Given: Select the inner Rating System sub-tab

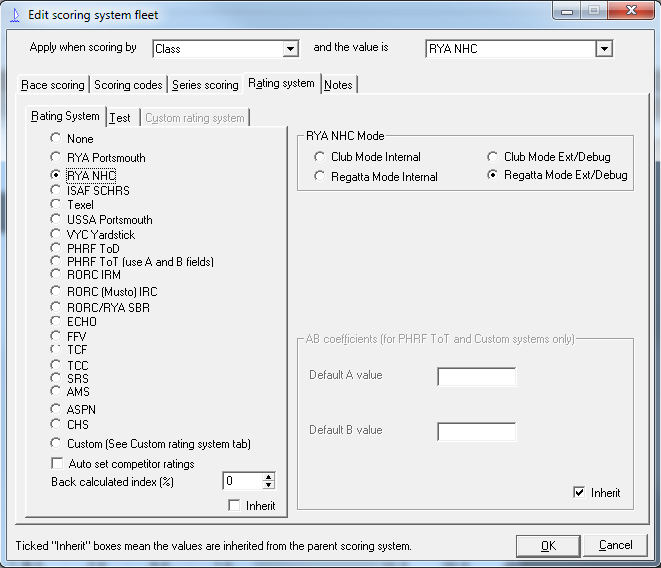Looking at the screenshot, I should pyautogui.click(x=65, y=116).
